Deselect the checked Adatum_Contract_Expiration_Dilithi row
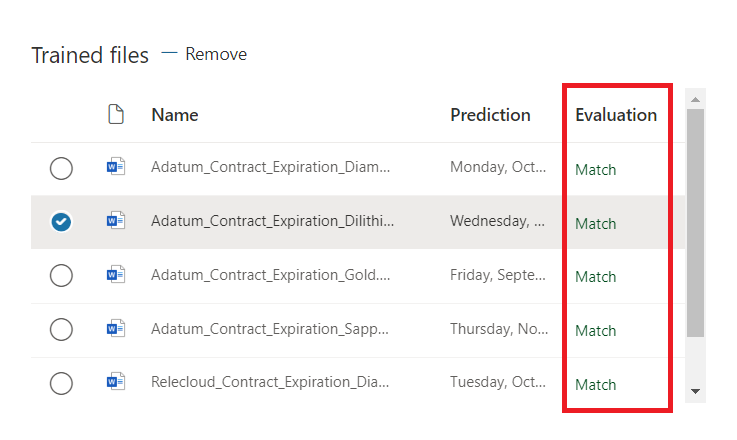 coord(61,222)
